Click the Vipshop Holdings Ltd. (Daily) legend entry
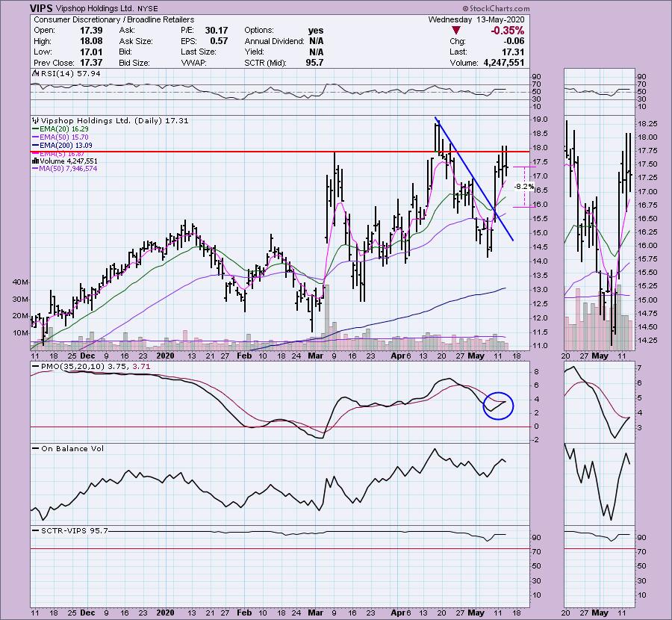The height and width of the screenshot is (620, 672). [x=114, y=121]
